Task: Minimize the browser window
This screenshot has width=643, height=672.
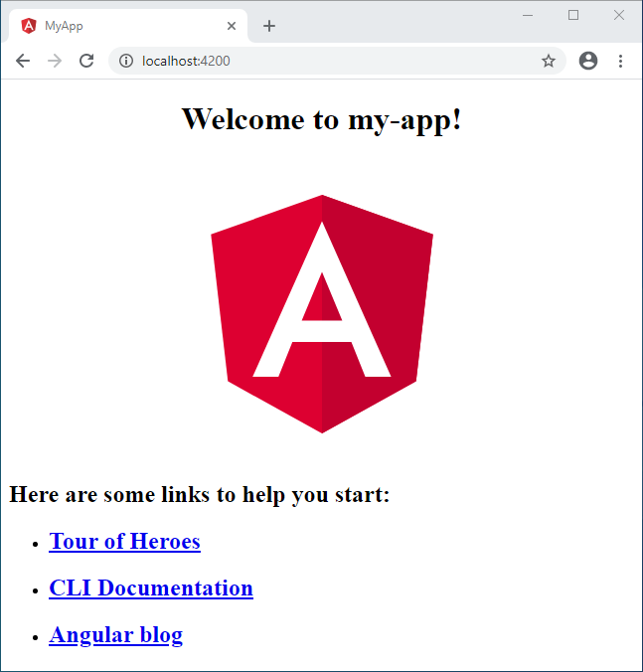Action: (528, 16)
